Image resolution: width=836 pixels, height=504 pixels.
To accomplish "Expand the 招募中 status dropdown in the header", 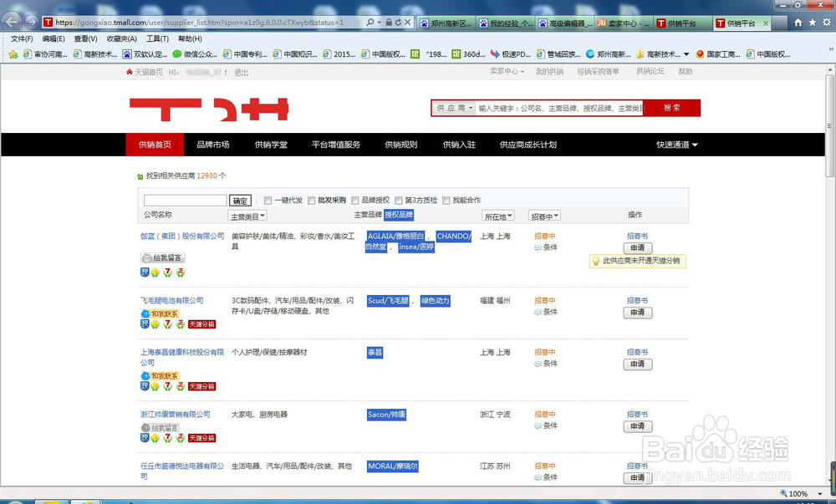I will (x=544, y=216).
